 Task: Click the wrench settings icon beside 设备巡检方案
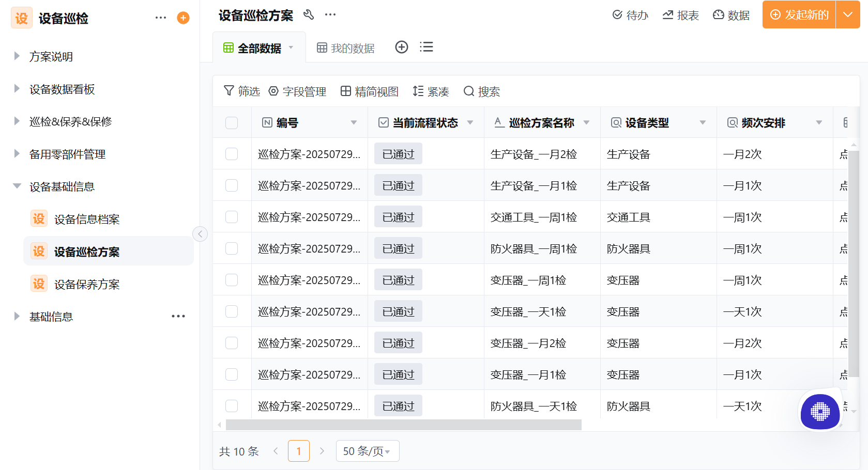click(309, 15)
